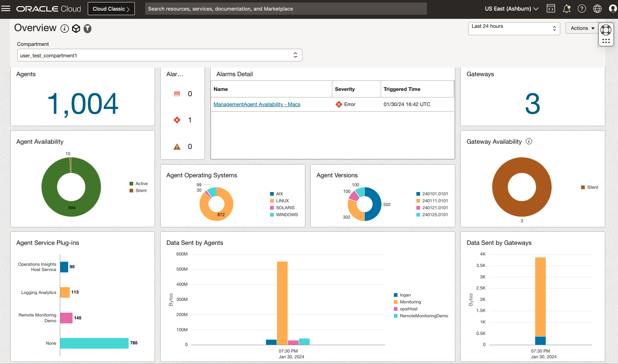Toggle Silent legend entry in Agent Availability
618x364 pixels.
click(139, 191)
